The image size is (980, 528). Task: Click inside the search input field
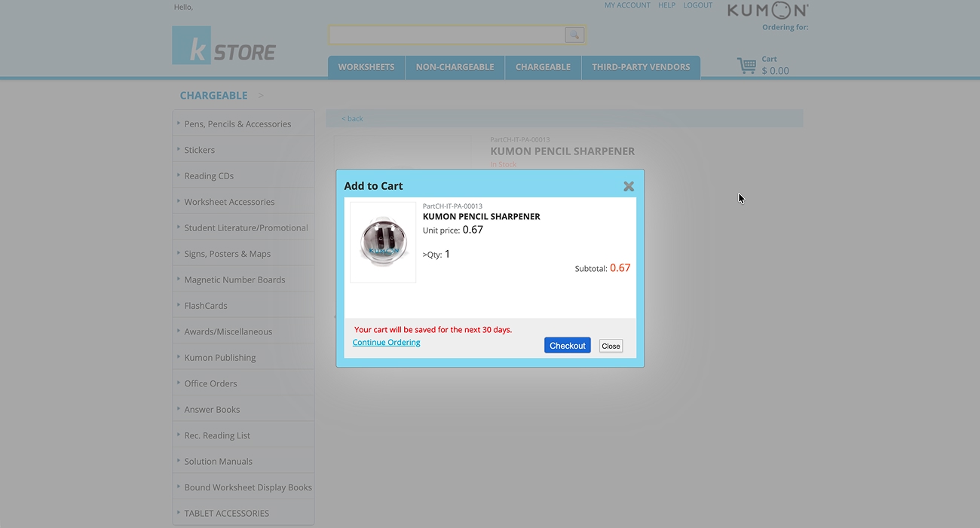click(x=446, y=35)
